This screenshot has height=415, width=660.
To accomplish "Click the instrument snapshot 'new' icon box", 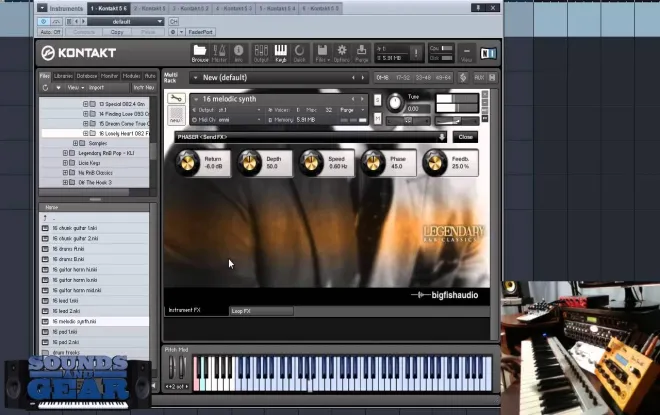I will [x=176, y=114].
